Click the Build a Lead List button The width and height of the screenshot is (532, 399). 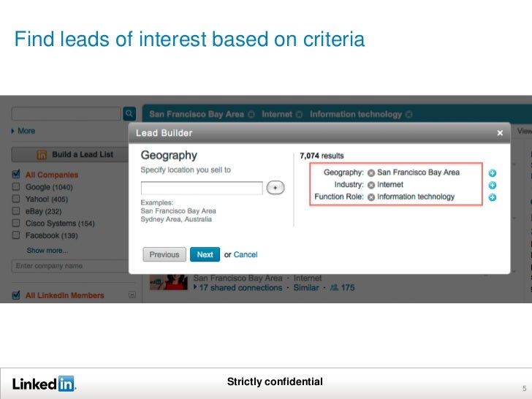click(70, 154)
